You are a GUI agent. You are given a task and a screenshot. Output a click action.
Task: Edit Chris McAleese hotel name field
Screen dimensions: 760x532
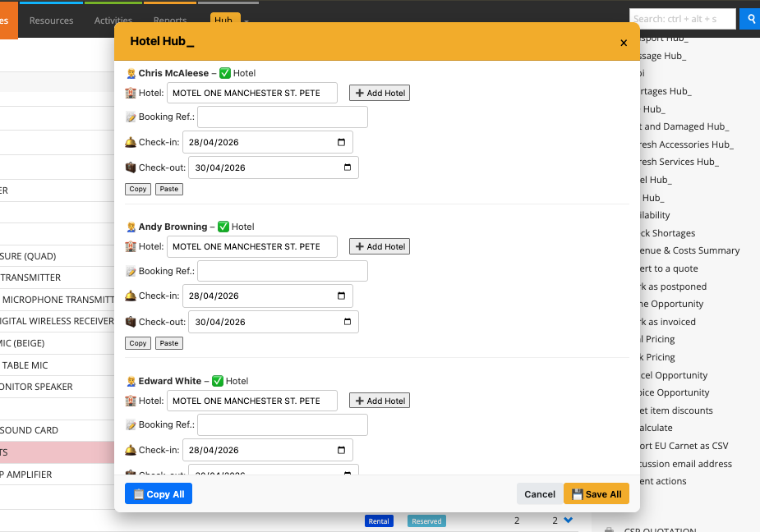[x=252, y=93]
